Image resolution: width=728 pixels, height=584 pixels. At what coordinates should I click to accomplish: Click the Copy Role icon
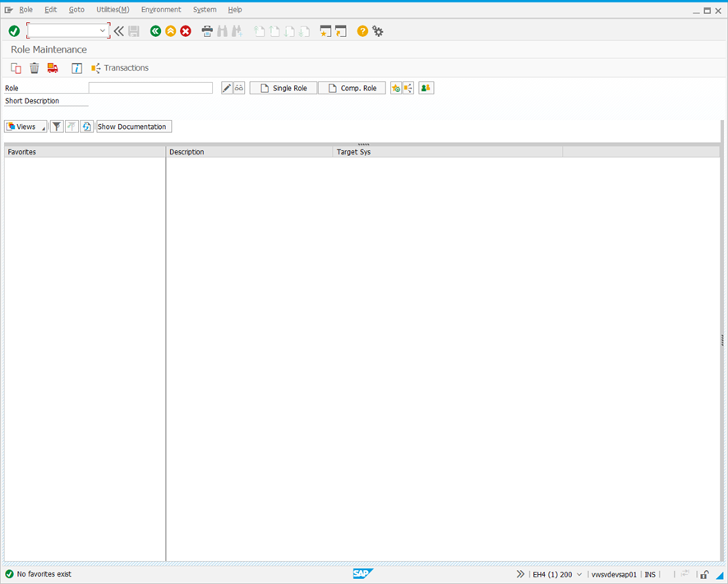tap(16, 68)
